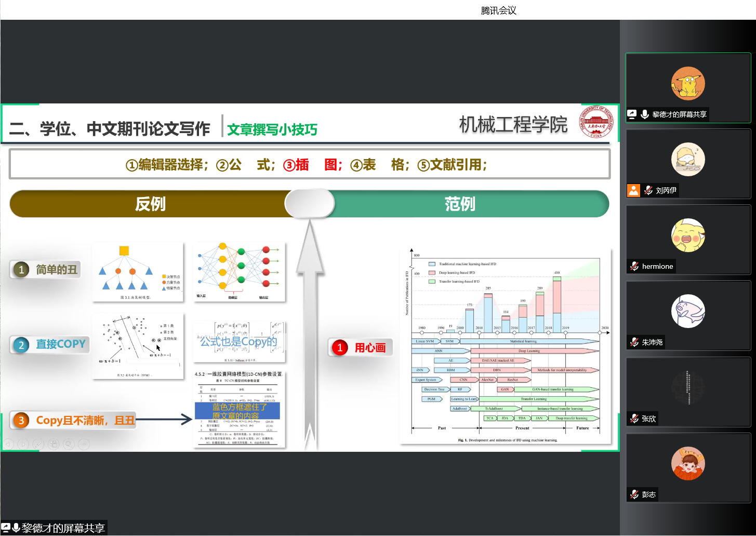The image size is (756, 536).
Task: Click 张欣's muted microphone icon
Action: pyautogui.click(x=634, y=419)
